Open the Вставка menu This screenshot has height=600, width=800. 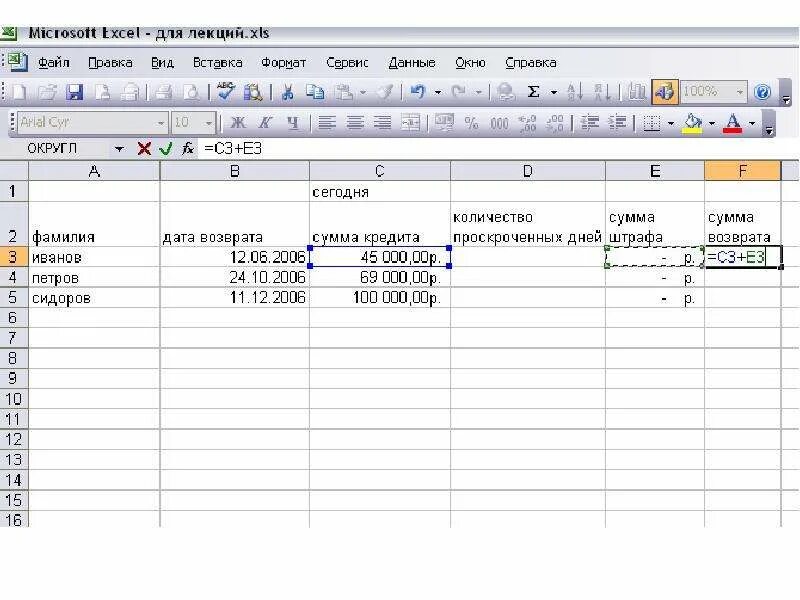(x=217, y=63)
